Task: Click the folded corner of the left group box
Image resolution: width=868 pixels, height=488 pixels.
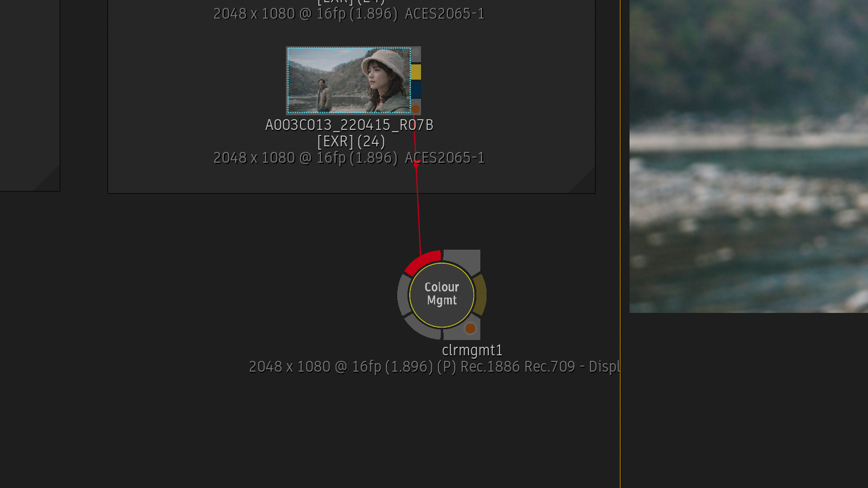Action: coord(49,180)
